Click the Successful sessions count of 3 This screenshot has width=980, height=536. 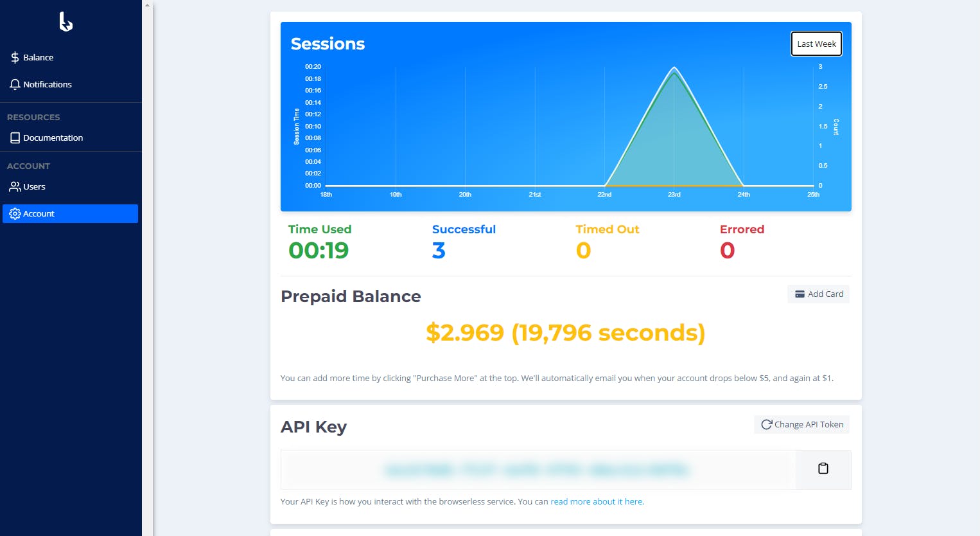(439, 251)
